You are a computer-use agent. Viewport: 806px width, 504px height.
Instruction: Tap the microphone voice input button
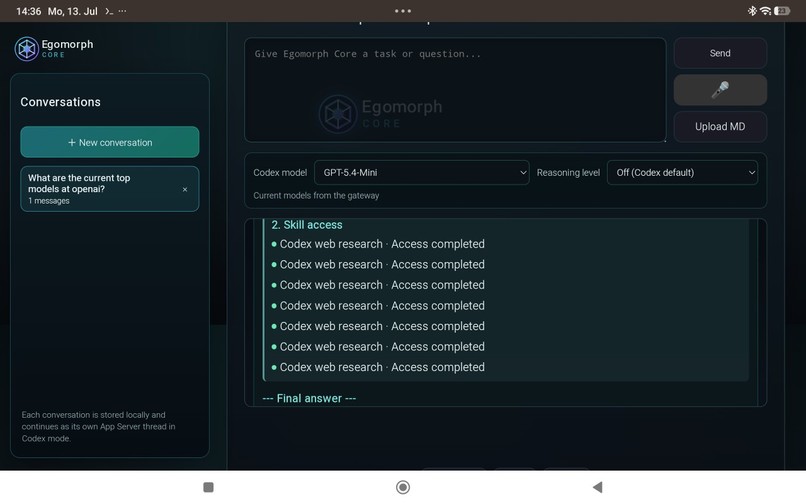[x=720, y=90]
